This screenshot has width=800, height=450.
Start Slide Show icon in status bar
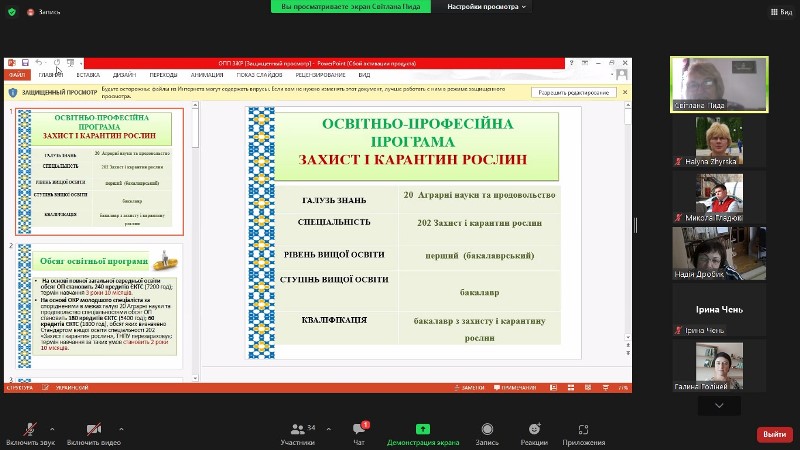pos(606,388)
